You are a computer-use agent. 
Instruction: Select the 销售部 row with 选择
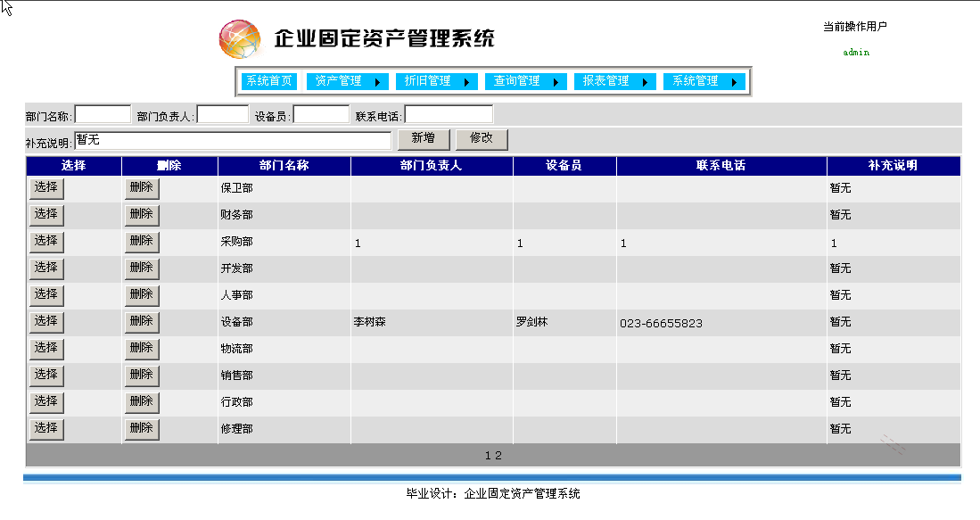tap(46, 376)
